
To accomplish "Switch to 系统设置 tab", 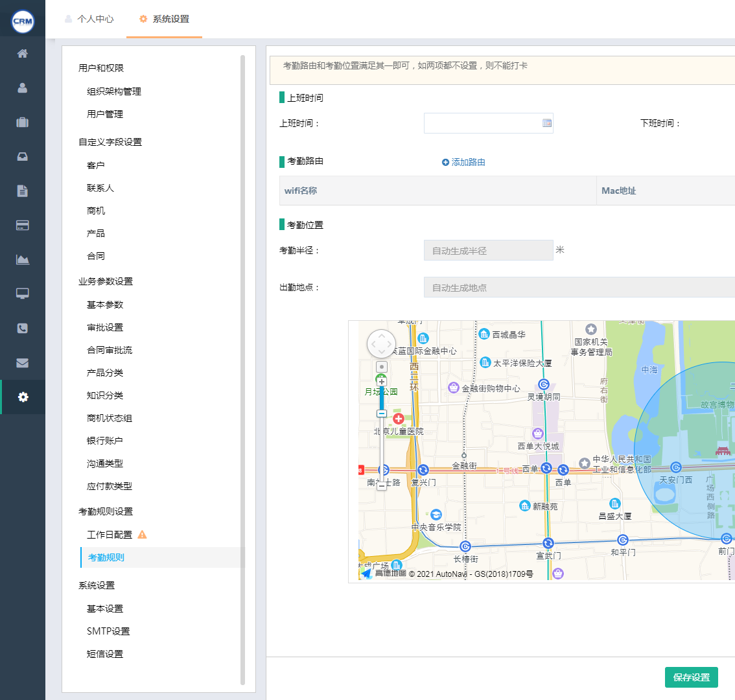I will click(x=164, y=19).
